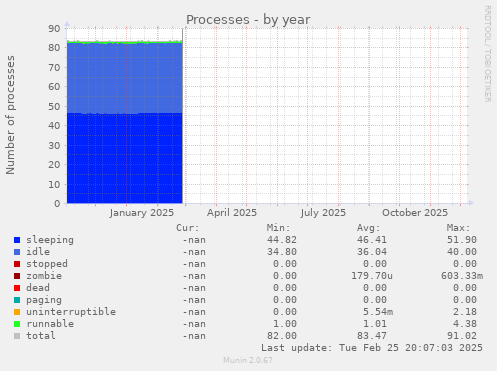Click the paging legend color swatch
The height and width of the screenshot is (371, 497).
17,300
